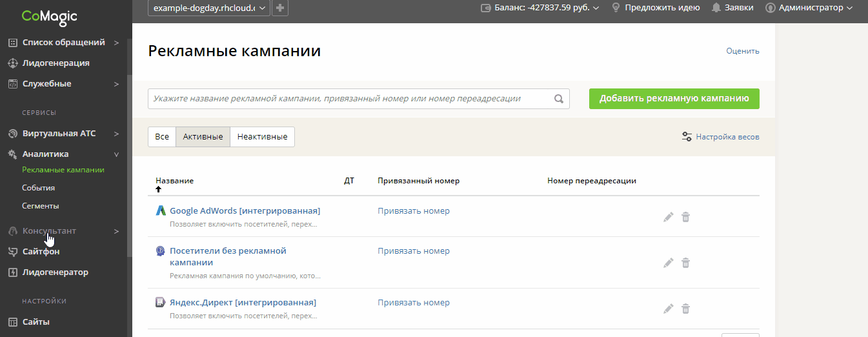Click the Список обращений sidebar icon

coord(12,43)
